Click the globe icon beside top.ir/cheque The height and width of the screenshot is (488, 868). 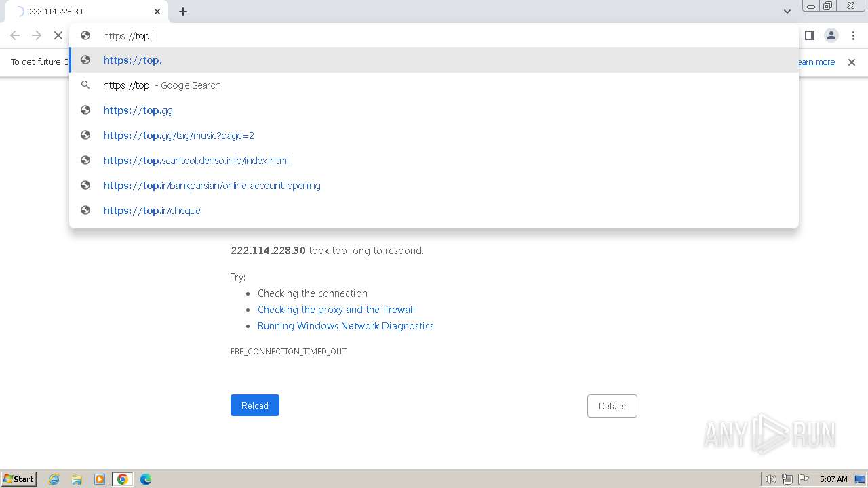(85, 211)
